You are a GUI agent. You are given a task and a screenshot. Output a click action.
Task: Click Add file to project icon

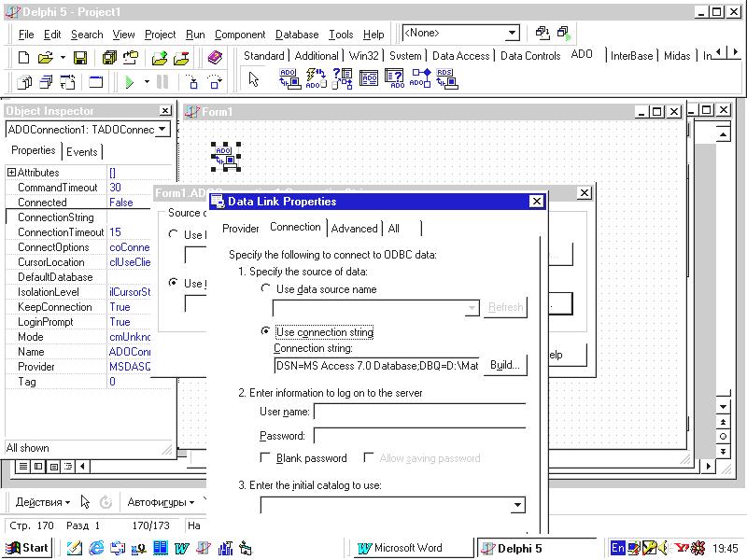point(160,58)
